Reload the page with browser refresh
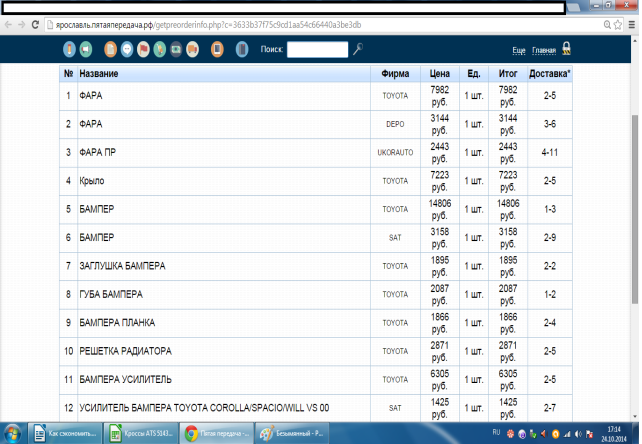 point(35,25)
